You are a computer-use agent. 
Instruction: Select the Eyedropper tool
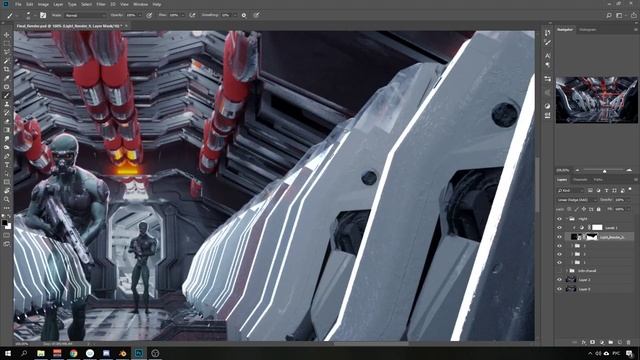coord(7,78)
